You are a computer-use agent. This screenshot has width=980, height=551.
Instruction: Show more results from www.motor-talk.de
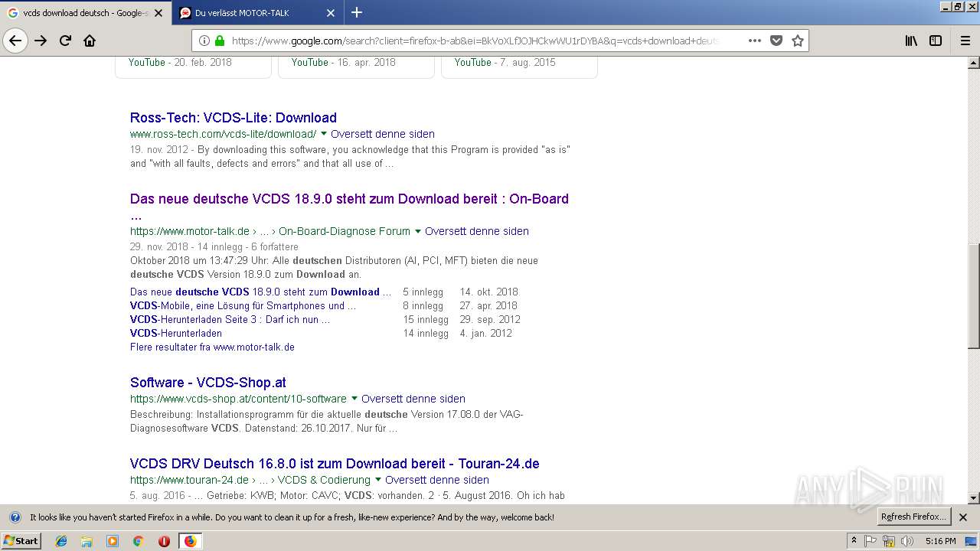tap(212, 347)
